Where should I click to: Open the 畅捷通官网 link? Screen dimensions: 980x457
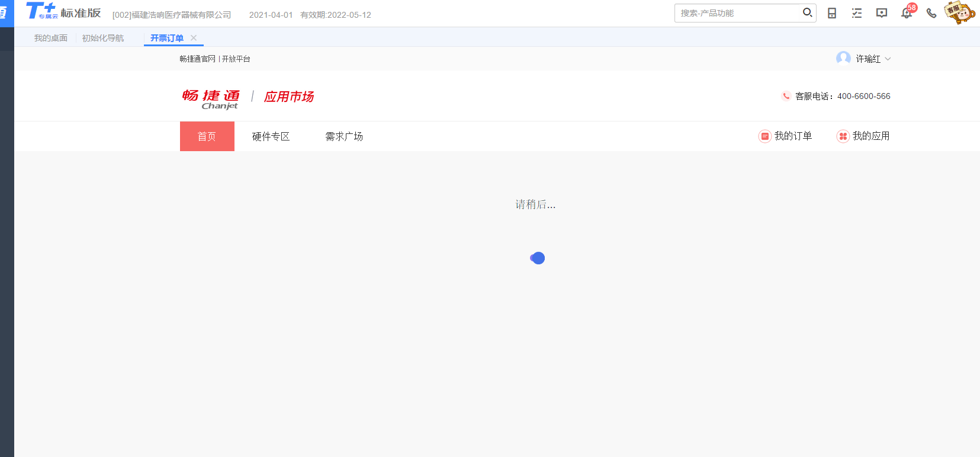(x=198, y=59)
